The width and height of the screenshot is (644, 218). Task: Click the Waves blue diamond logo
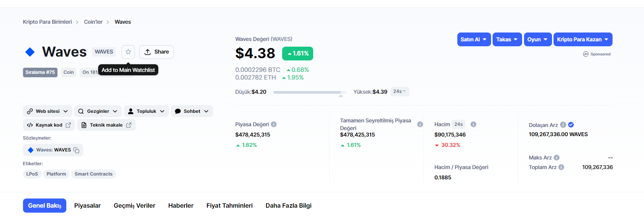point(30,52)
